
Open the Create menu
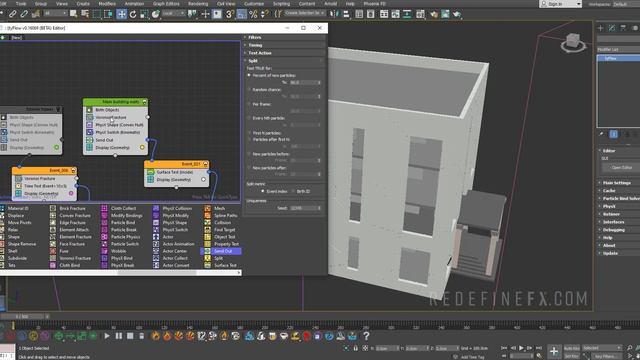pos(83,4)
